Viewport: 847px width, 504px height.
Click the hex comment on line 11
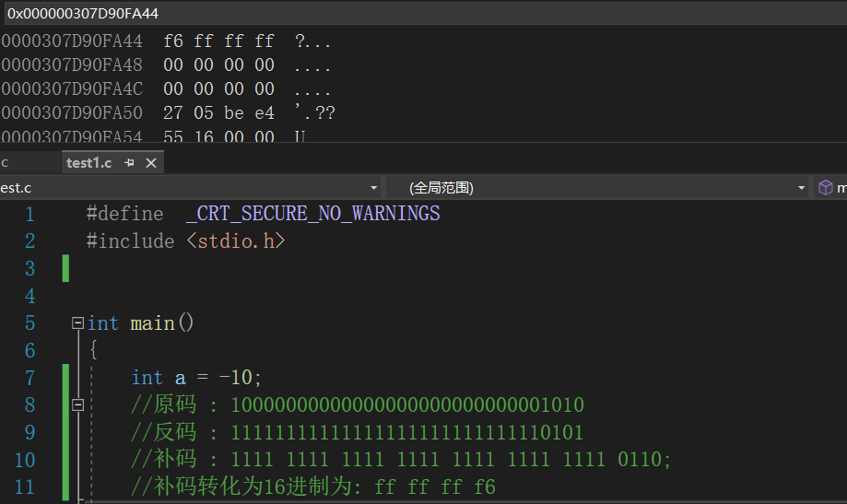pyautogui.click(x=313, y=486)
